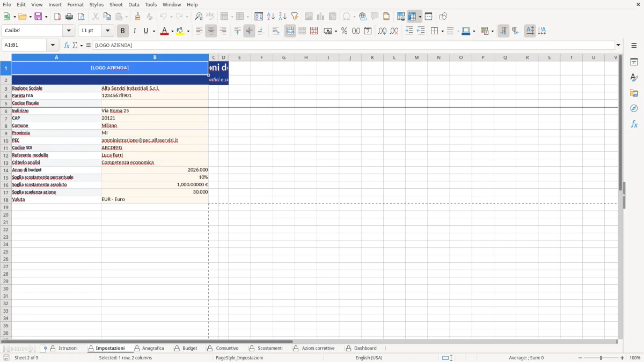The image size is (644, 362).
Task: Click Sort Ascending icon
Action: 271,17
